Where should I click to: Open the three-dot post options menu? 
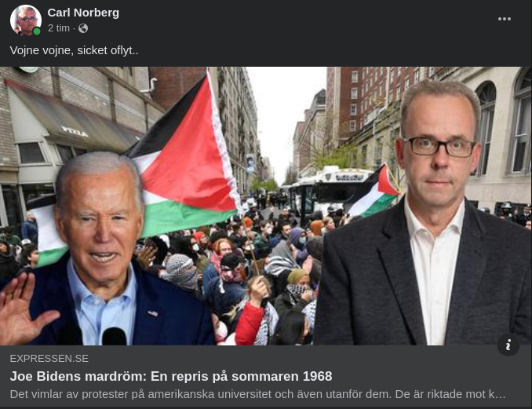(x=505, y=19)
